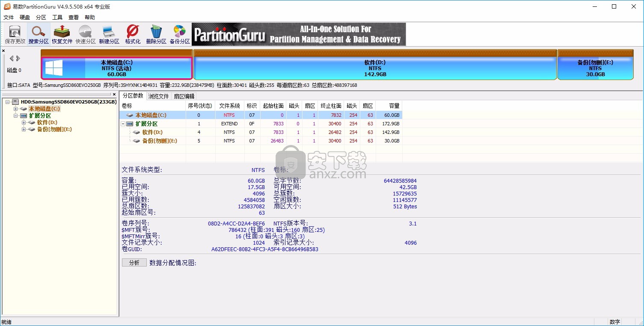Image resolution: width=644 pixels, height=326 pixels.
Task: Go to previous disk with left arrow
Action: point(12,59)
